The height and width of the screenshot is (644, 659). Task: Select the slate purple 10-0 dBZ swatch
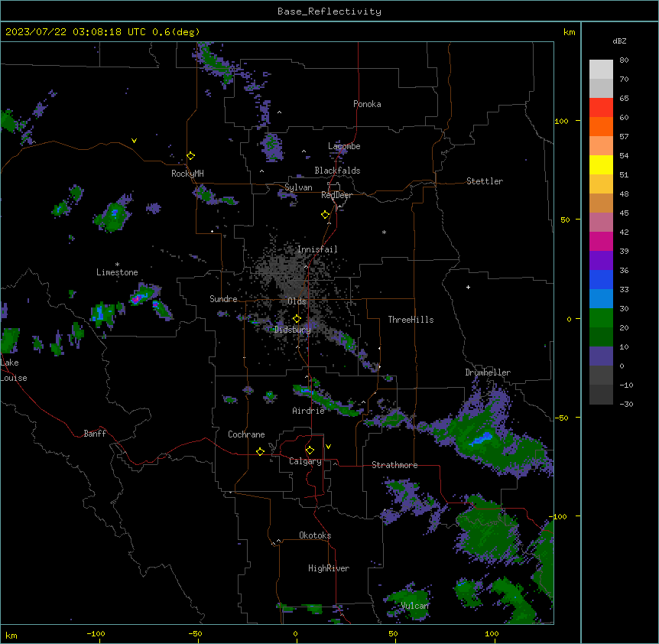pyautogui.click(x=601, y=356)
